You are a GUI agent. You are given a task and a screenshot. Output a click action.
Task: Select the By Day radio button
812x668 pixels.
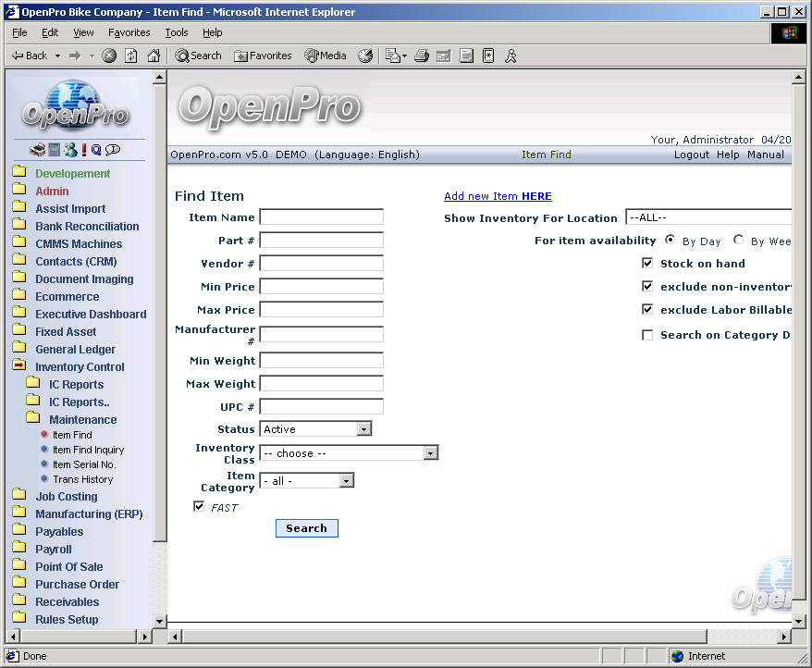pyautogui.click(x=670, y=241)
